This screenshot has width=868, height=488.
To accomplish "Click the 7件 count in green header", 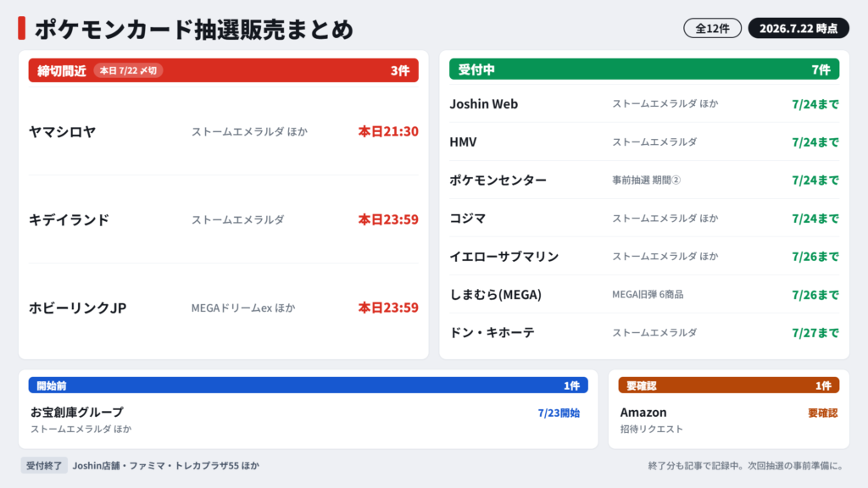I will (821, 69).
